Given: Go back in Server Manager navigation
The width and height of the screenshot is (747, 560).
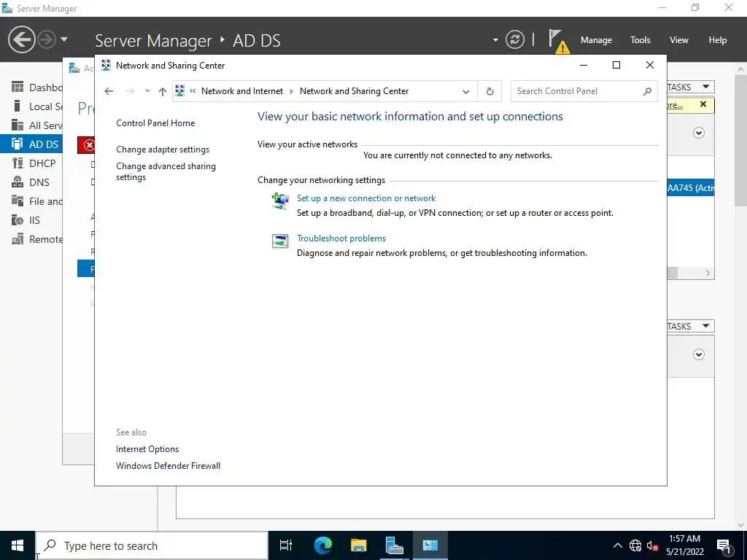Looking at the screenshot, I should (x=21, y=39).
